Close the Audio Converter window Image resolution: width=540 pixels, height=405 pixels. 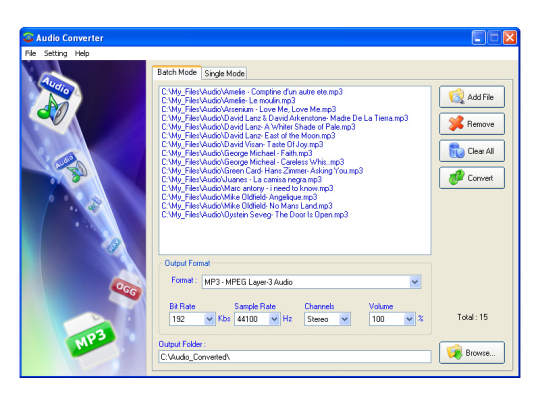point(510,38)
